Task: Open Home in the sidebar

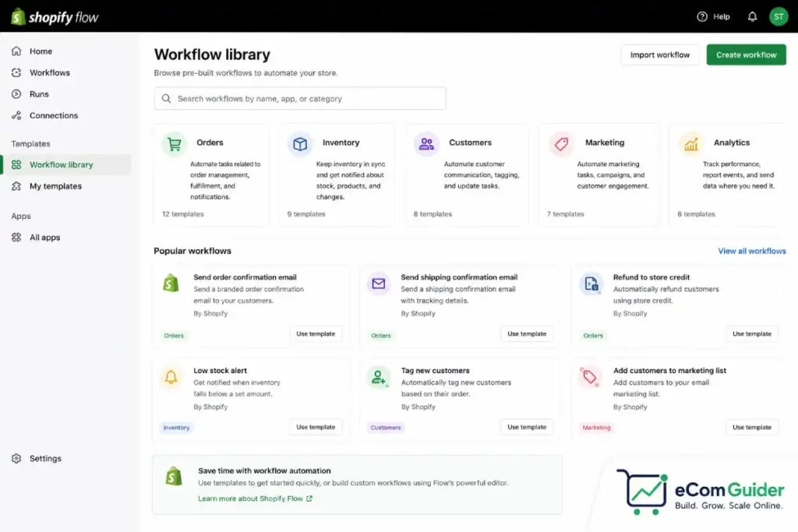Action: click(41, 51)
